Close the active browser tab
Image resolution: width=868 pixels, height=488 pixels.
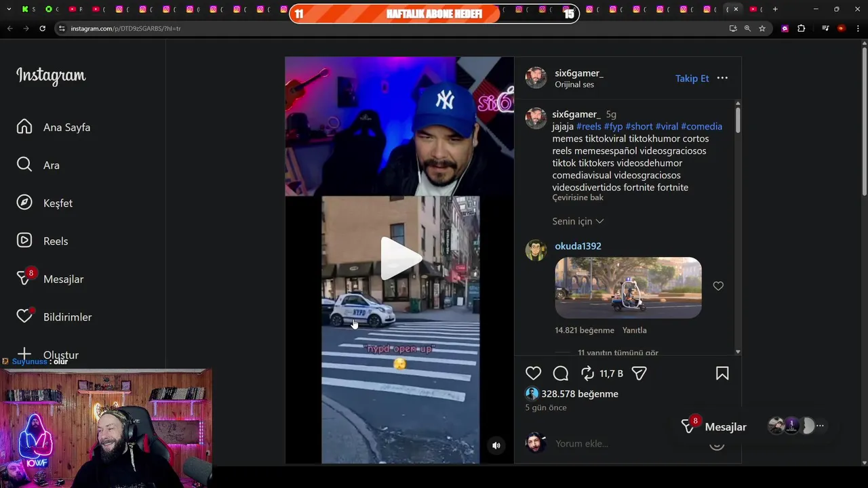[x=736, y=9]
